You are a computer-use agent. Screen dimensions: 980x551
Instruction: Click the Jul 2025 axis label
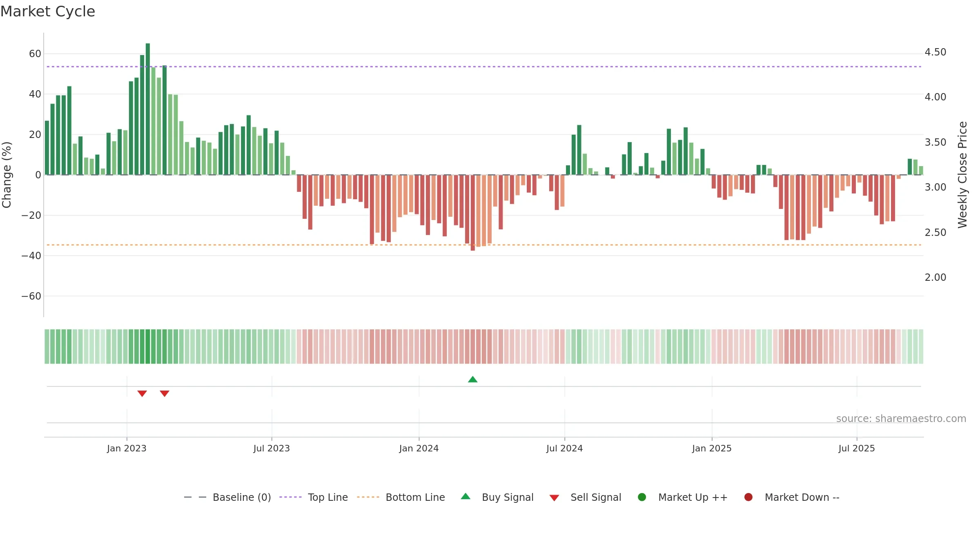[857, 448]
